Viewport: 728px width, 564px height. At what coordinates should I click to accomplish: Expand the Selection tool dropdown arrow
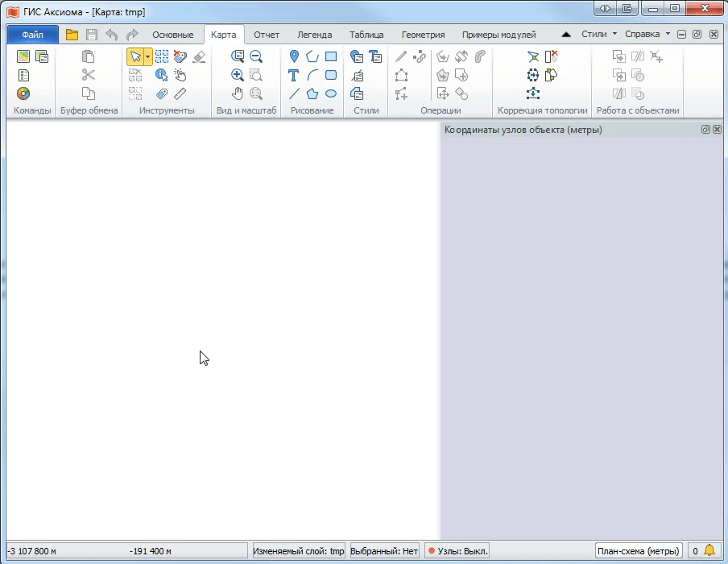click(147, 56)
